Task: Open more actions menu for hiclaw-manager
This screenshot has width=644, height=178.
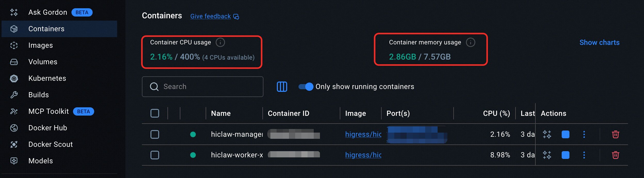Action: [x=584, y=134]
